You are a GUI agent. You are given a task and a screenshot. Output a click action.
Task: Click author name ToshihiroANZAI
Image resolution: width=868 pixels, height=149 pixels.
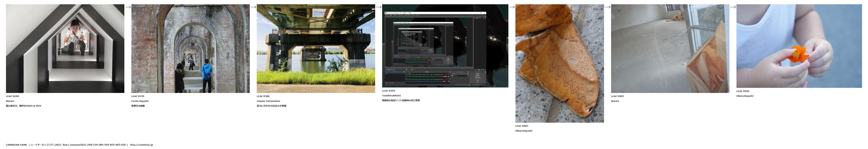[391, 96]
